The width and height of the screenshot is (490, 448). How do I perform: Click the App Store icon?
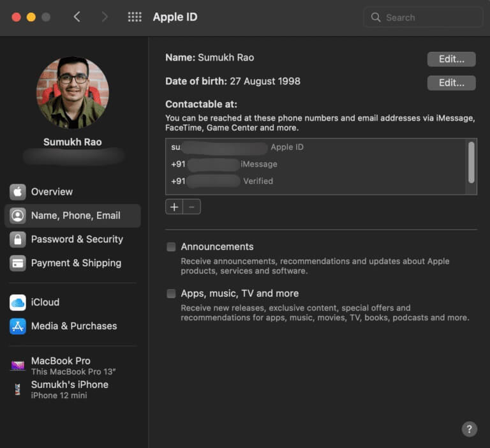point(18,326)
